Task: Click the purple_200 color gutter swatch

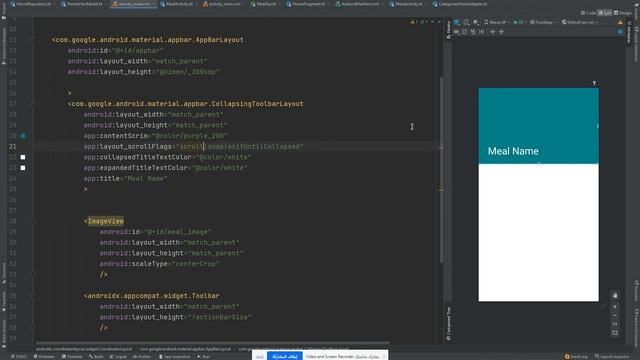Action: pyautogui.click(x=23, y=136)
